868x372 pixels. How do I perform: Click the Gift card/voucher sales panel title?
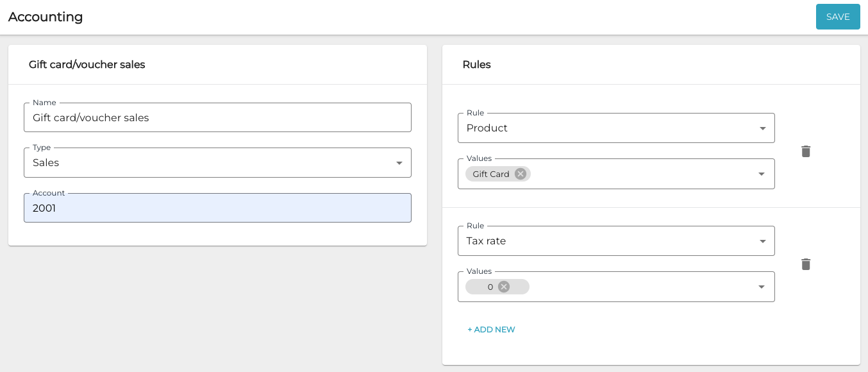point(87,64)
